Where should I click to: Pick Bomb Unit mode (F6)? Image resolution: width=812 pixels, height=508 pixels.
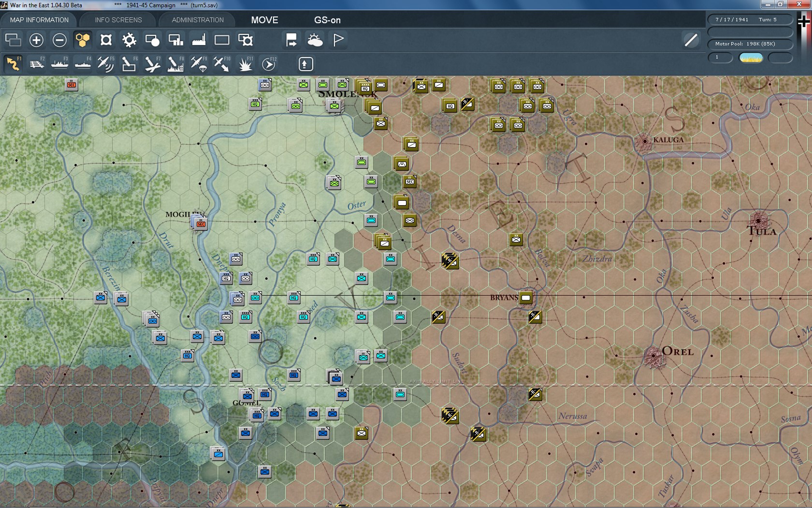[x=129, y=64]
